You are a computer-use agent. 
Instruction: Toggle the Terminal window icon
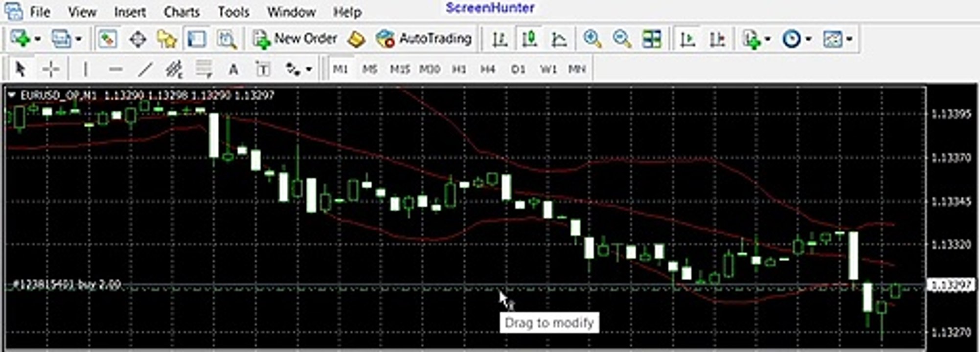(197, 39)
